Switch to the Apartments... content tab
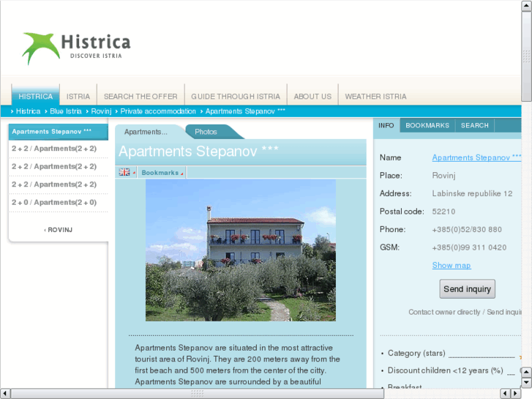532x399 pixels. click(146, 132)
